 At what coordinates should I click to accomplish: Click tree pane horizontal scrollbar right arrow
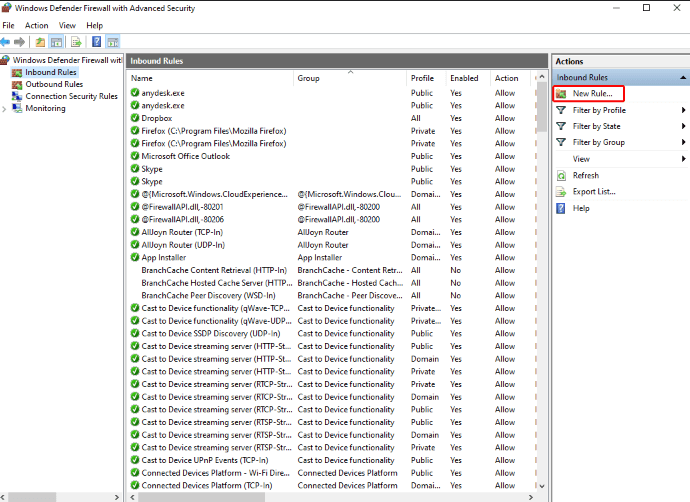pyautogui.click(x=117, y=497)
